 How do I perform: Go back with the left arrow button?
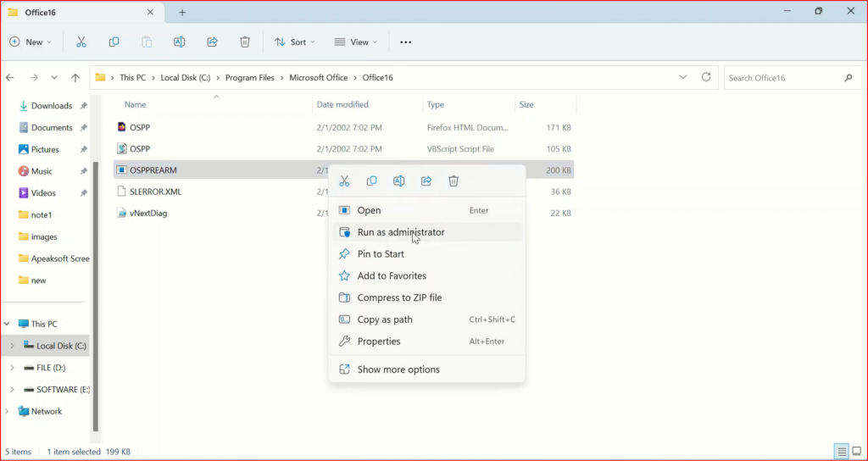(10, 77)
